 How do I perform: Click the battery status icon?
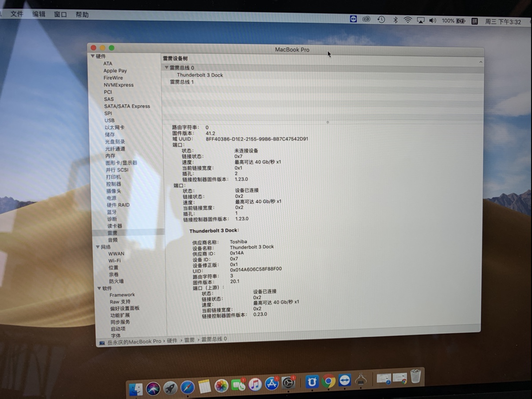pos(461,21)
